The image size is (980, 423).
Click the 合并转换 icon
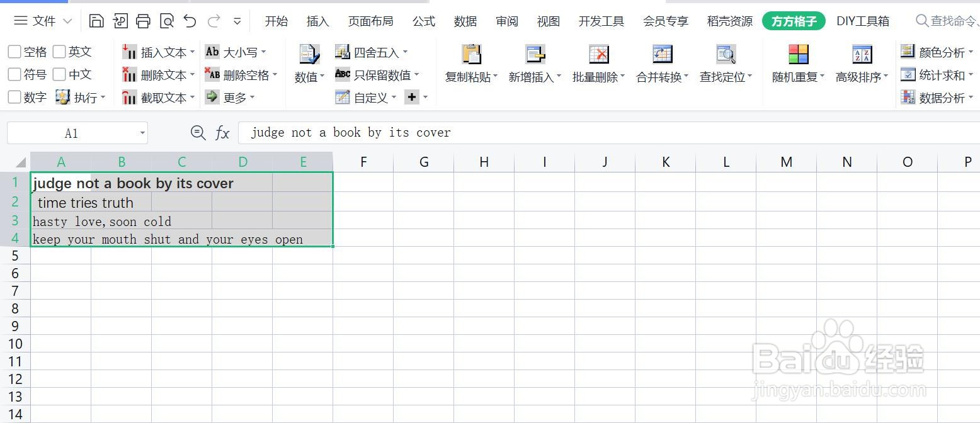click(x=663, y=54)
